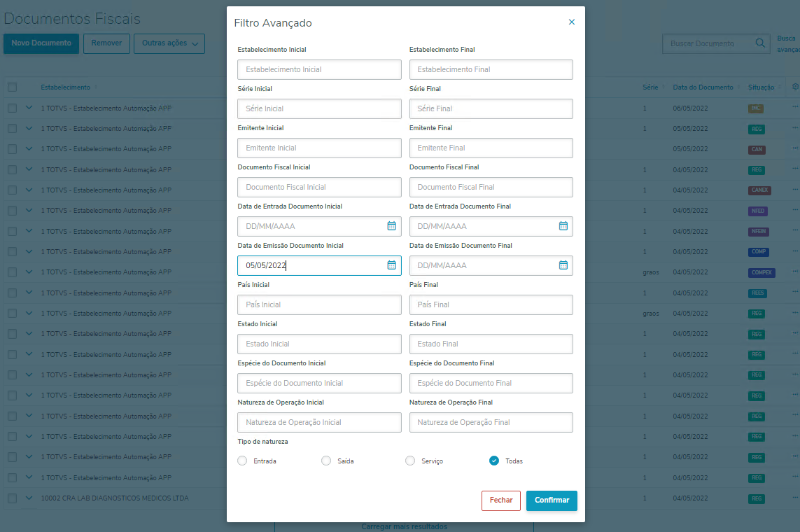The width and height of the screenshot is (800, 532).
Task: Open calendar for Data de Entrada Documento Final
Action: (563, 226)
